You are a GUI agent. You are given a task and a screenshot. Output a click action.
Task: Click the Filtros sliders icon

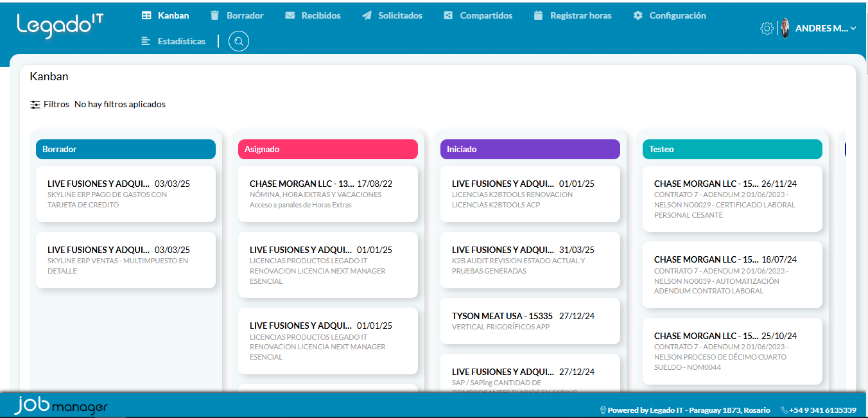point(35,104)
